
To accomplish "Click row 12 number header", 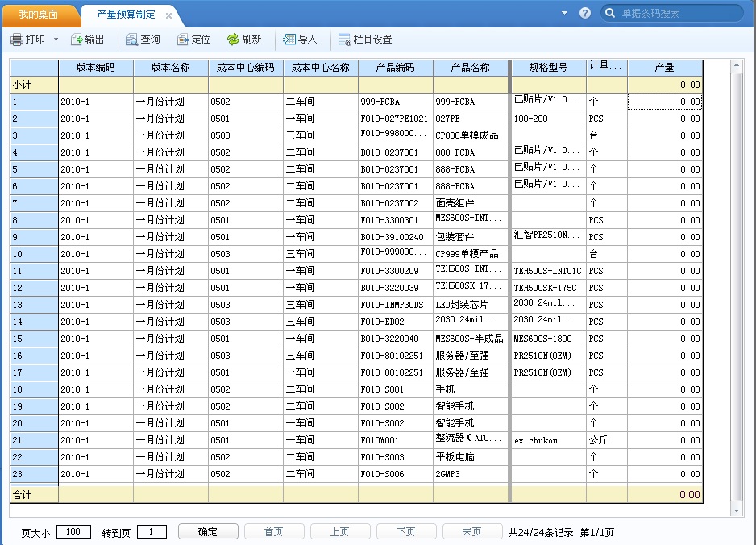I will (34, 288).
